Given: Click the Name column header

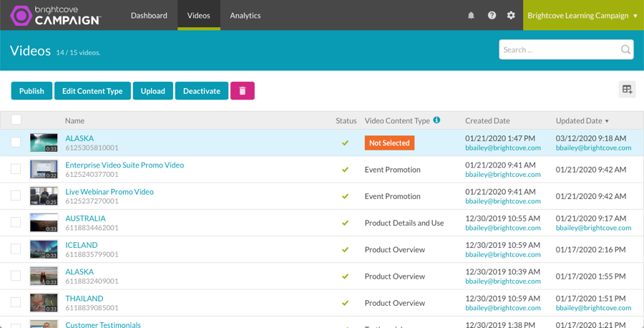Looking at the screenshot, I should click(x=74, y=121).
